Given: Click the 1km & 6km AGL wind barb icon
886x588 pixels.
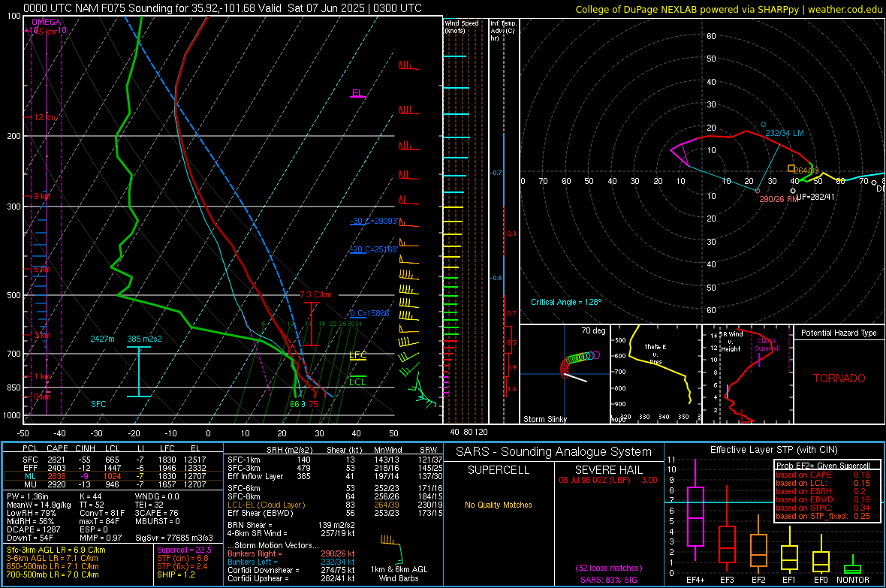Looking at the screenshot, I should [393, 548].
